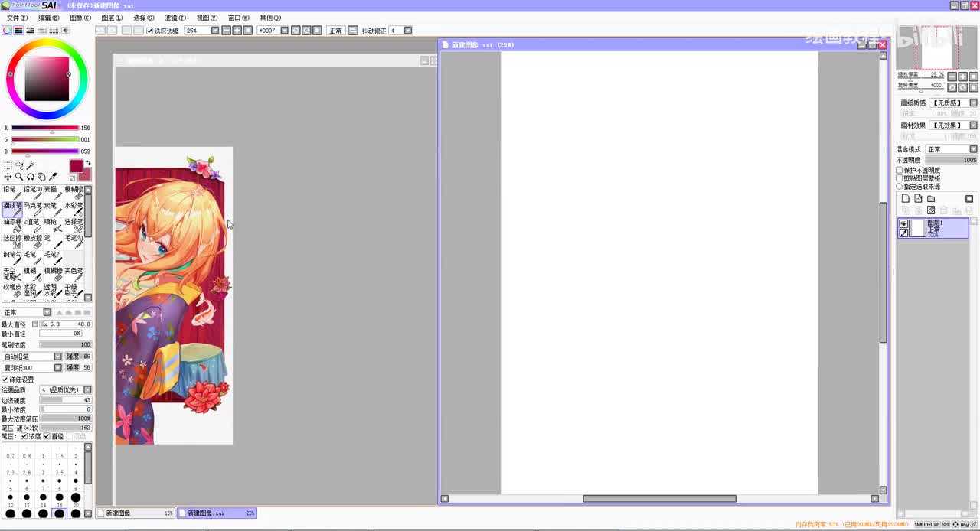Image resolution: width=980 pixels, height=531 pixels.
Task: Open the zoom percentage 25% dropdown
Action: pos(215,31)
